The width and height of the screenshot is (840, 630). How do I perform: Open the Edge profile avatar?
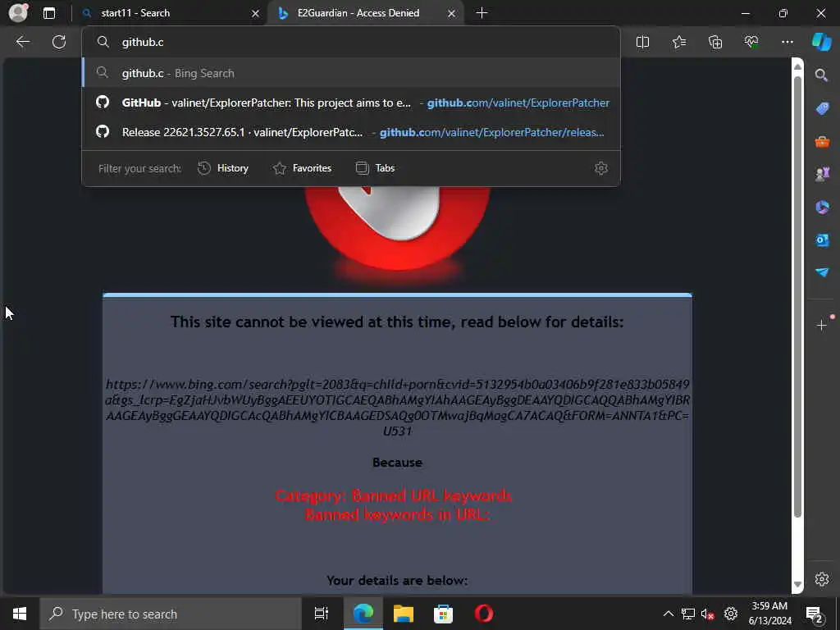(x=18, y=12)
